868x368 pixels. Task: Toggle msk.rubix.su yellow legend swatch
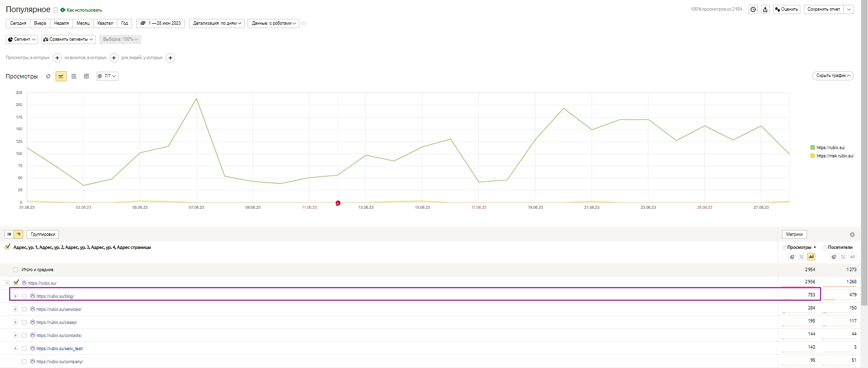click(x=812, y=156)
